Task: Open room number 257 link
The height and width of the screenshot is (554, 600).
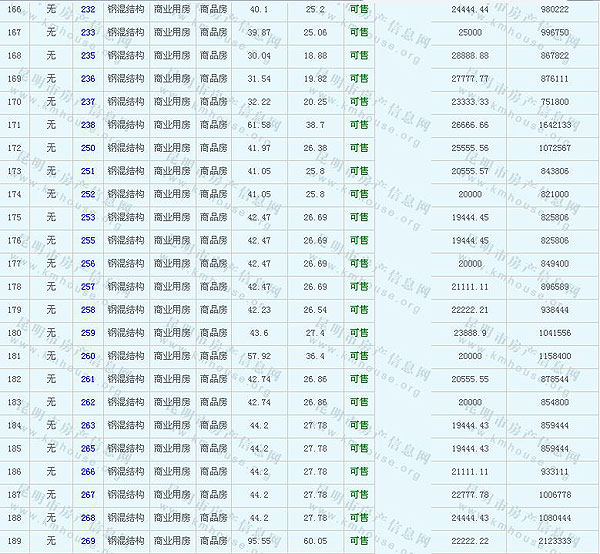Action: [88, 287]
